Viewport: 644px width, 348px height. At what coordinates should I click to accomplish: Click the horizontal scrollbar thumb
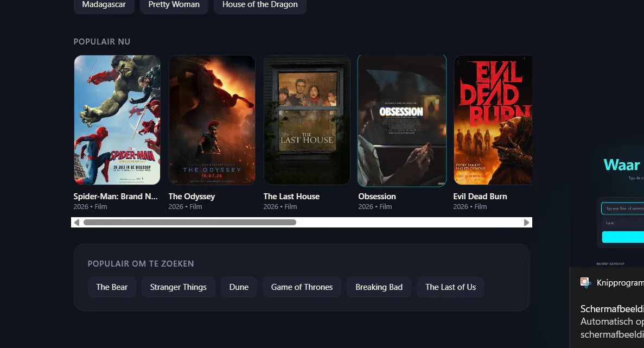coord(190,222)
